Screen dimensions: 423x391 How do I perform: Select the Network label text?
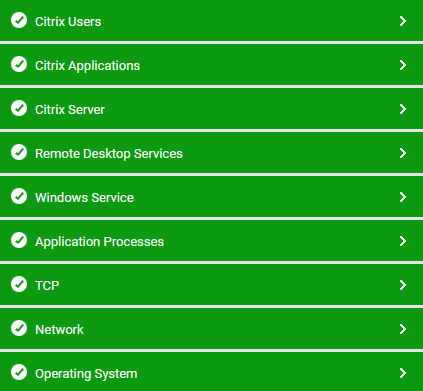59,330
